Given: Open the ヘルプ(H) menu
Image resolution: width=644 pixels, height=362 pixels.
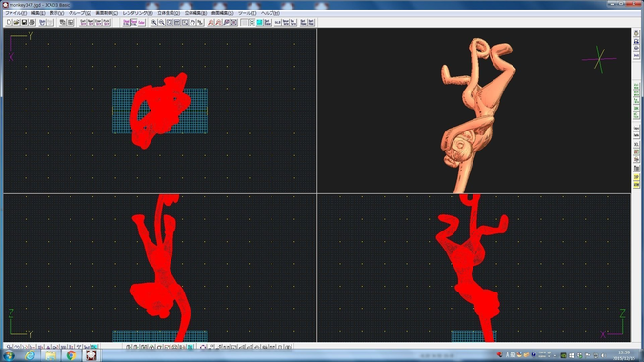Looking at the screenshot, I should click(x=271, y=13).
